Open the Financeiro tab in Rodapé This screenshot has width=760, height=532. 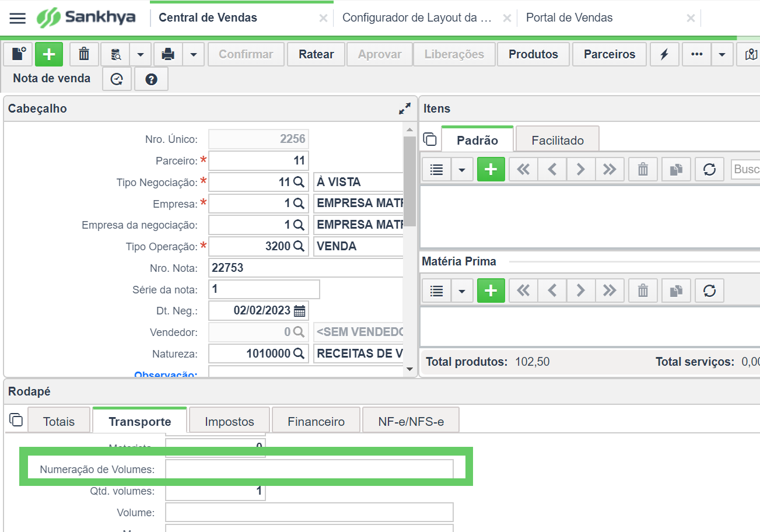tap(316, 421)
